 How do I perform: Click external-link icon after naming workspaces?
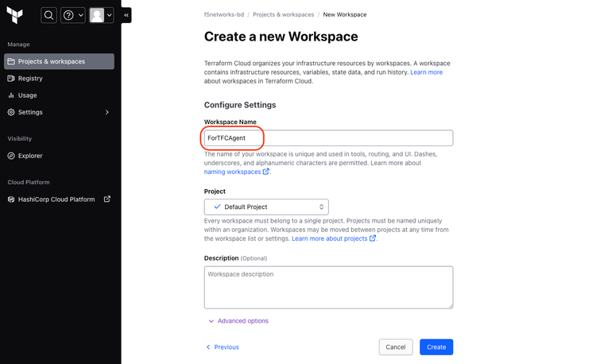click(266, 172)
